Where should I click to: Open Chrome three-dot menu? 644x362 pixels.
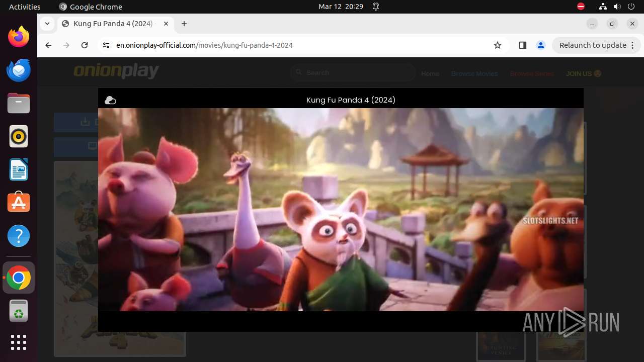[x=633, y=45]
